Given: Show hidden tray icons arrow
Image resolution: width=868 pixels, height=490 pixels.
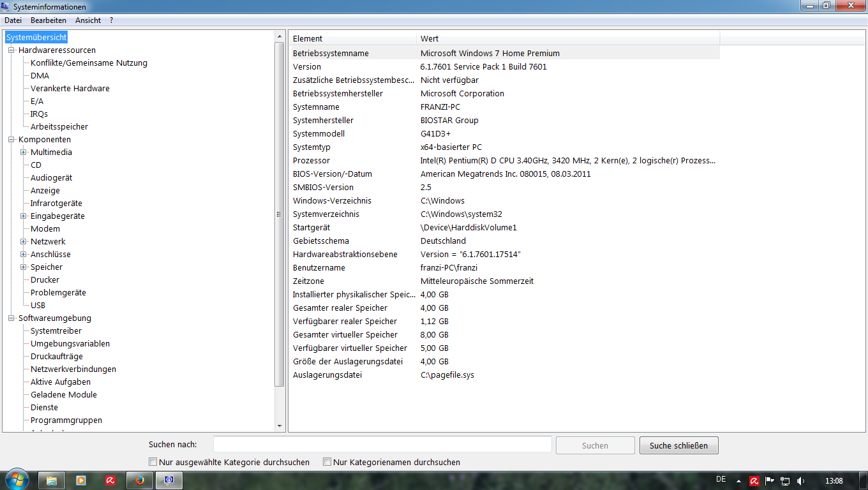Looking at the screenshot, I should (x=739, y=481).
